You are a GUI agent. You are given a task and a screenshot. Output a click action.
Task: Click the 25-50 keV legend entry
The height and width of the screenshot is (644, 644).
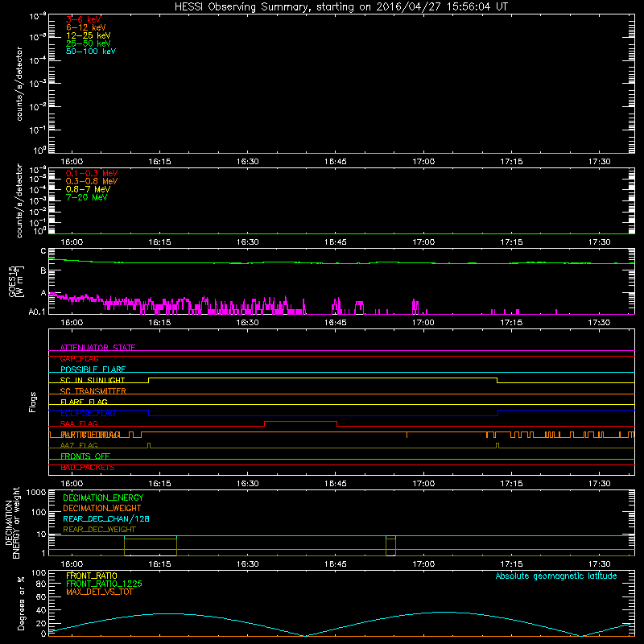pos(88,43)
